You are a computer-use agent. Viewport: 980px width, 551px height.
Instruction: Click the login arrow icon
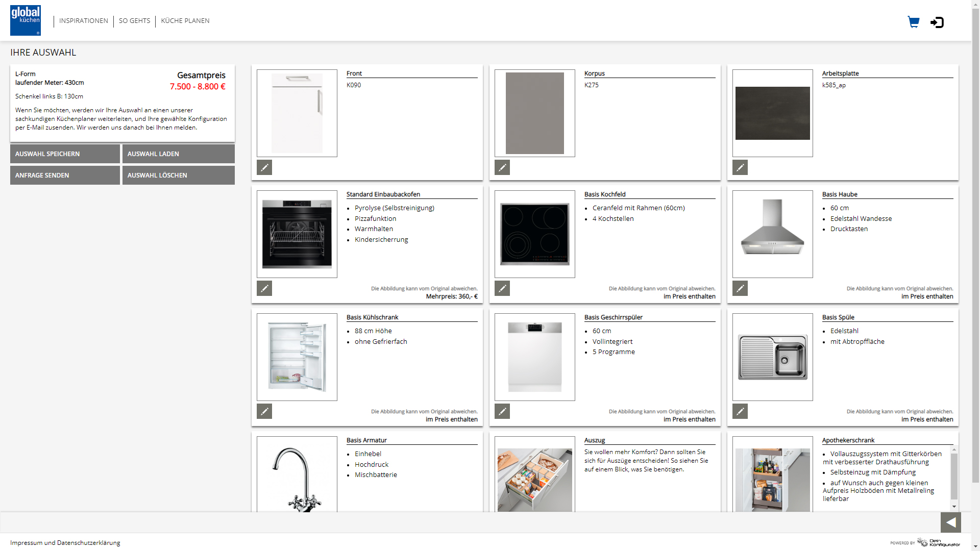tap(937, 22)
